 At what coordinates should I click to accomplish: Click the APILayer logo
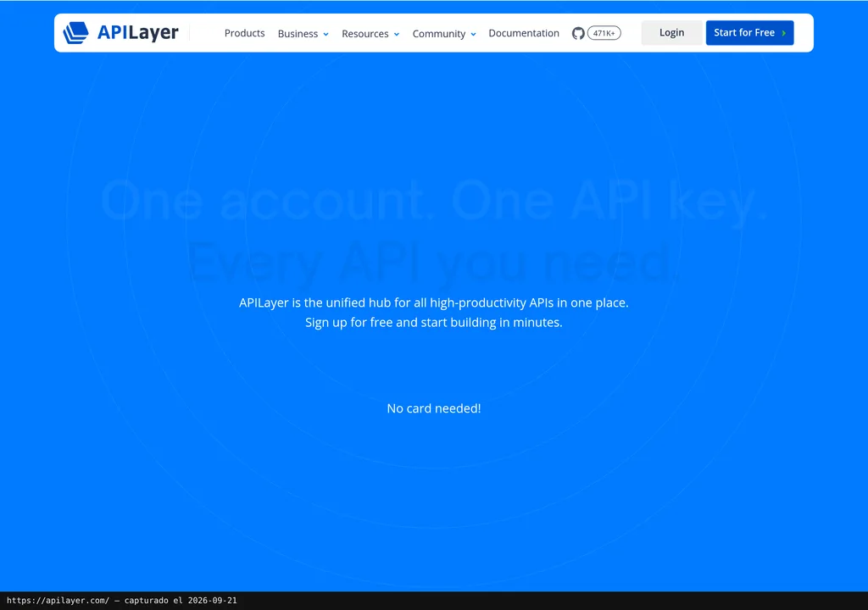[x=120, y=33]
